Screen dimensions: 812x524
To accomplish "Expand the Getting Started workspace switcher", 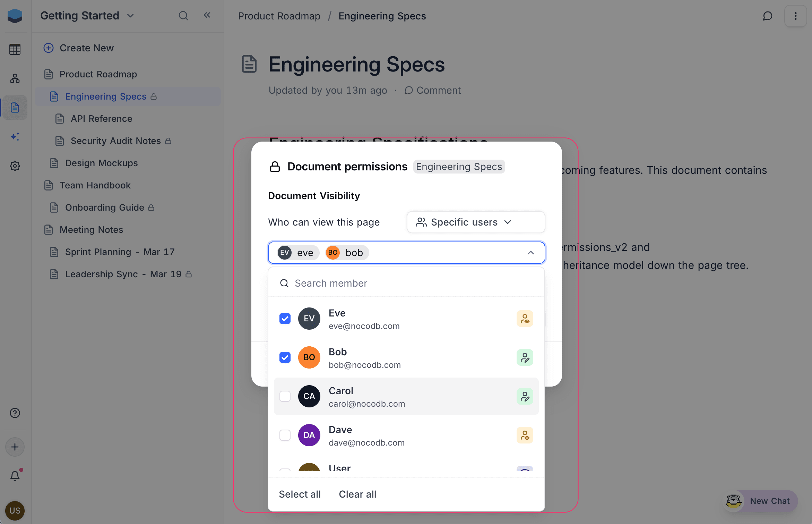I will click(x=130, y=16).
